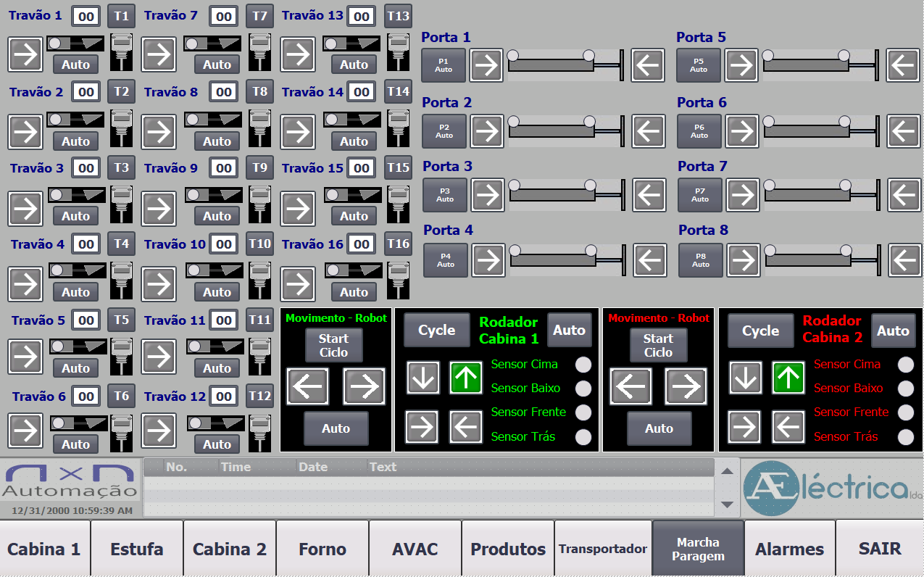Image resolution: width=924 pixels, height=577 pixels.
Task: Click right arrow under red Movimento - Robot
Action: [x=686, y=386]
